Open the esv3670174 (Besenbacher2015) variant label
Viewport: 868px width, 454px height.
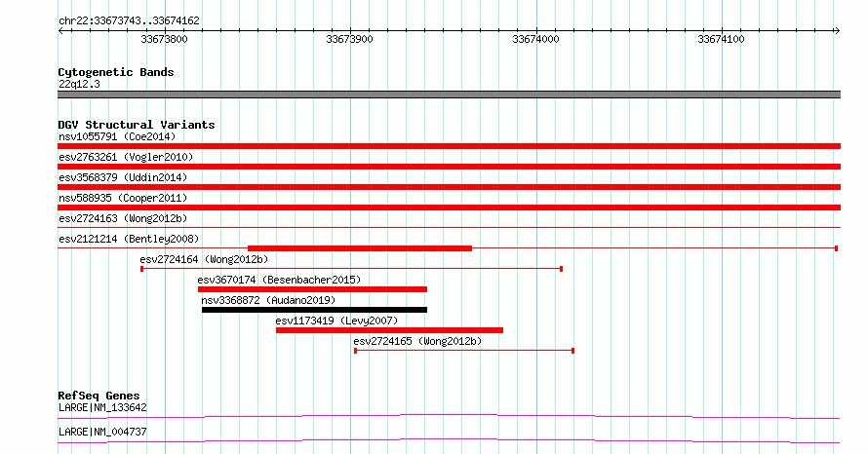point(279,280)
